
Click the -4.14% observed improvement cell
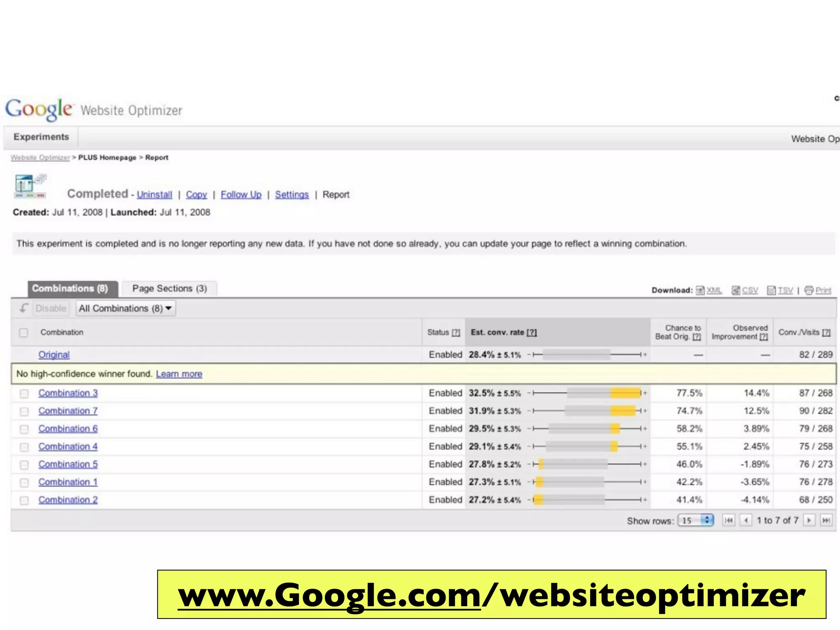point(755,500)
